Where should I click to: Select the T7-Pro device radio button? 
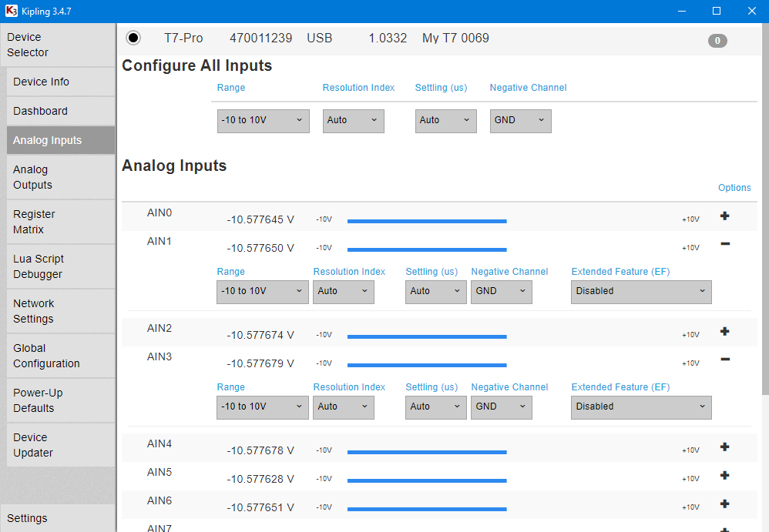[133, 38]
